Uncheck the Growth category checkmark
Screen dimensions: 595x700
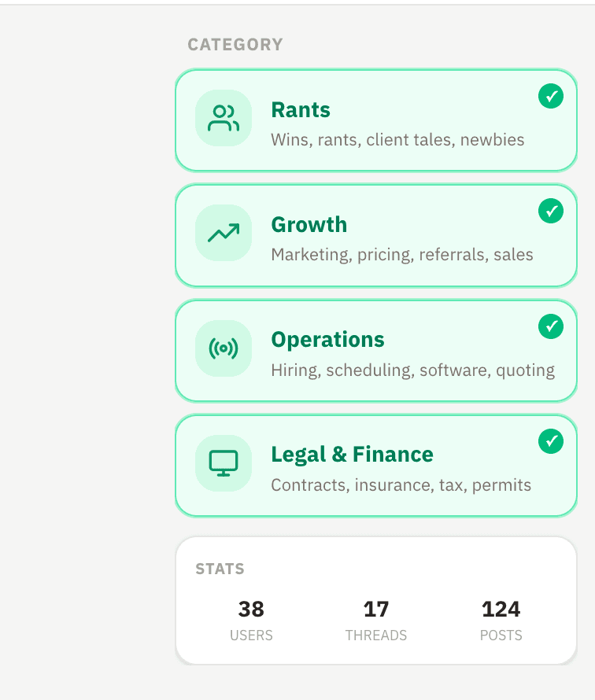[551, 211]
